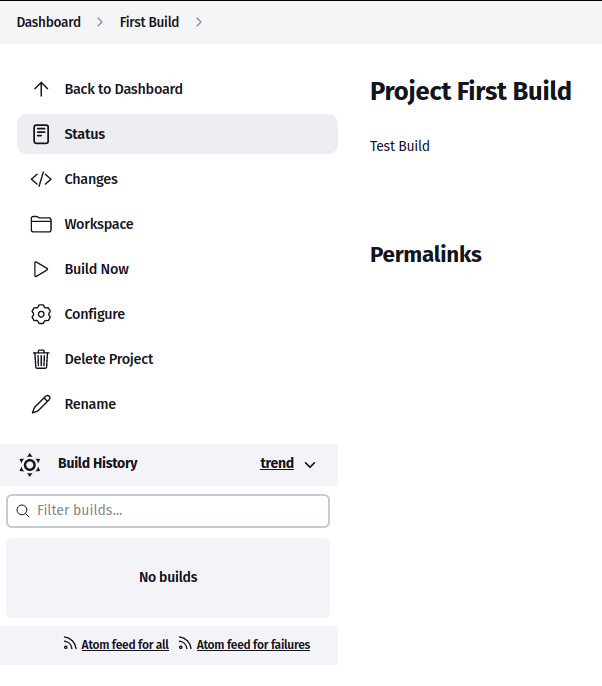
Task: Click the up-arrow Back to Dashboard icon
Action: tap(41, 89)
